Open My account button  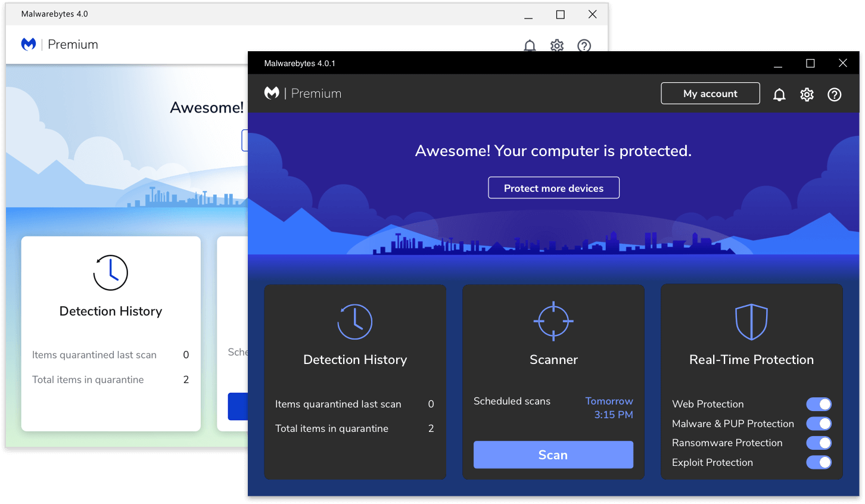coord(710,94)
